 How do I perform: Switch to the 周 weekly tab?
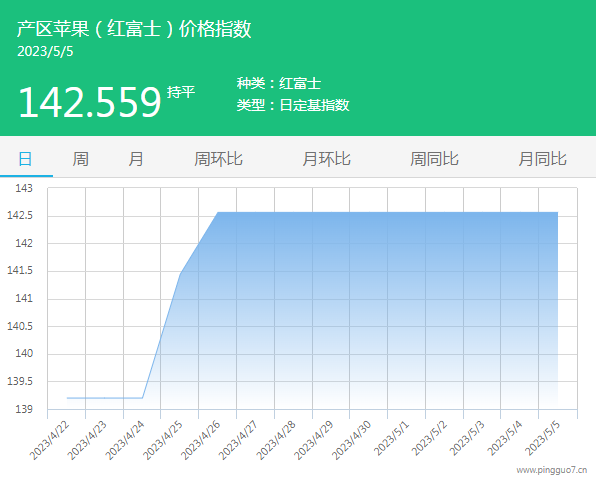click(x=80, y=159)
